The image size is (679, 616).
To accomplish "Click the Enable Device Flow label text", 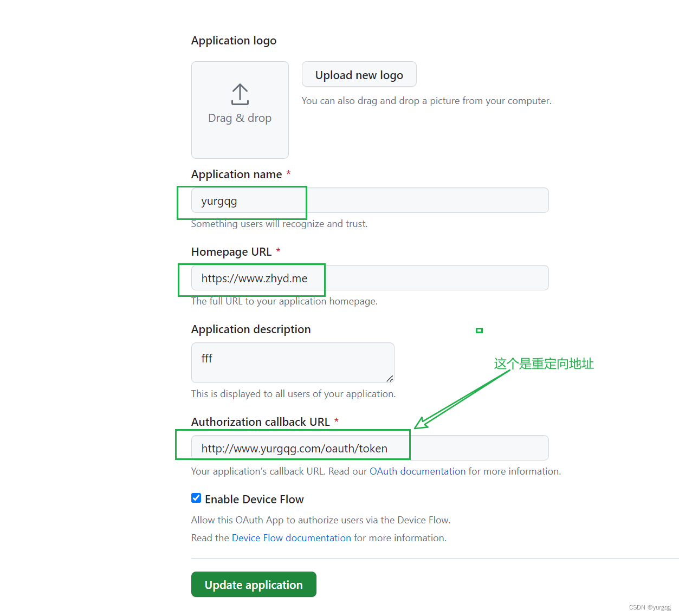I will [x=254, y=499].
